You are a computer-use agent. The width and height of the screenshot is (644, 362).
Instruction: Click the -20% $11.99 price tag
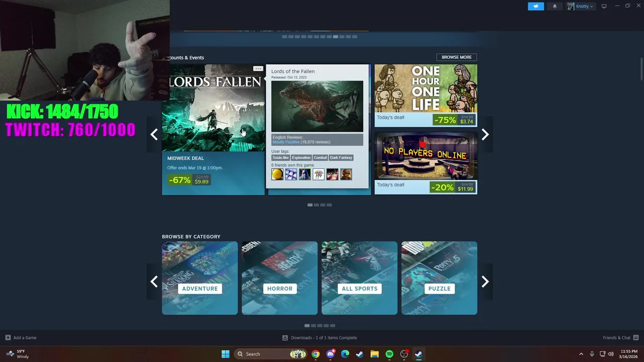(x=452, y=187)
